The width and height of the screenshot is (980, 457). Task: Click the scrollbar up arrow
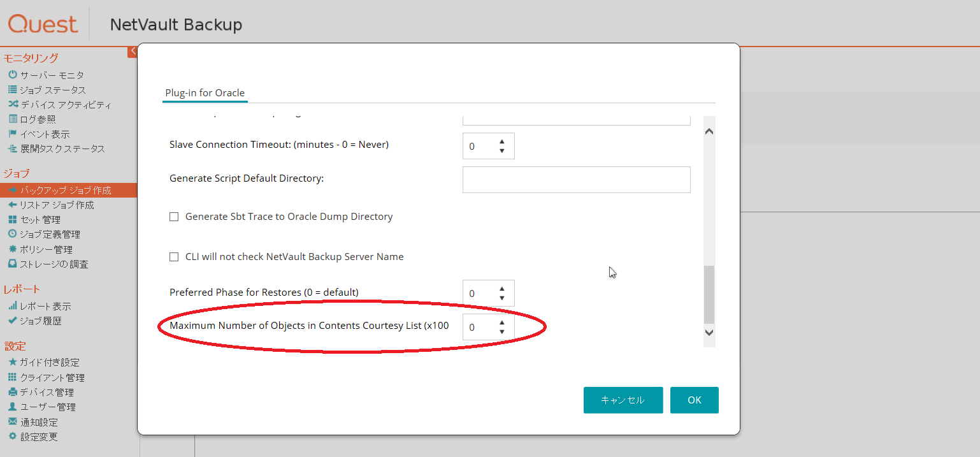(x=709, y=131)
